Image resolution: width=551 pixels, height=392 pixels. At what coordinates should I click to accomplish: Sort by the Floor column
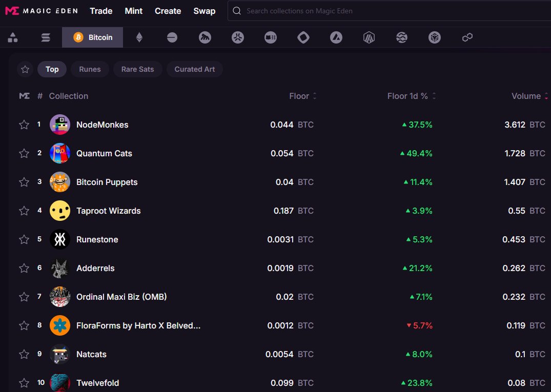pyautogui.click(x=302, y=96)
